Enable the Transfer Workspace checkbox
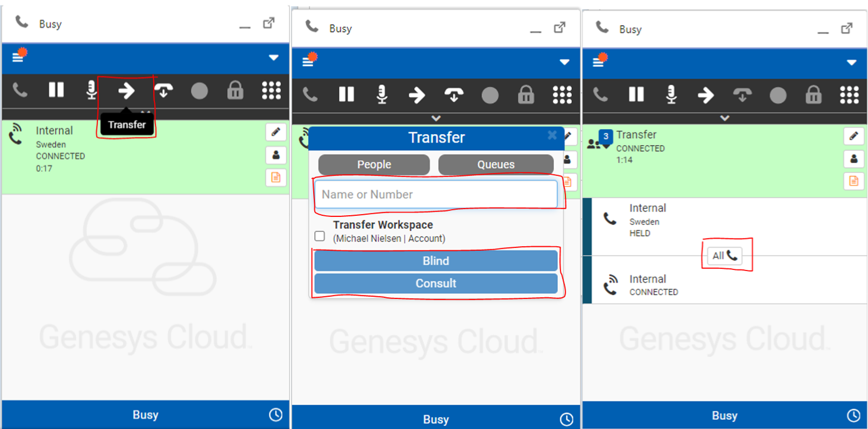This screenshot has height=429, width=868. pyautogui.click(x=319, y=236)
